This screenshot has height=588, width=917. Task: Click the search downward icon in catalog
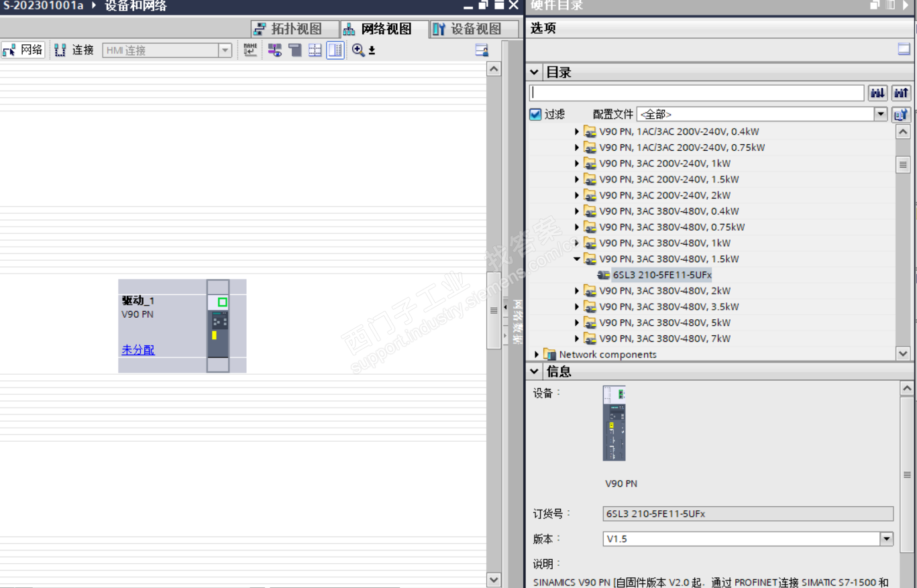click(x=877, y=93)
